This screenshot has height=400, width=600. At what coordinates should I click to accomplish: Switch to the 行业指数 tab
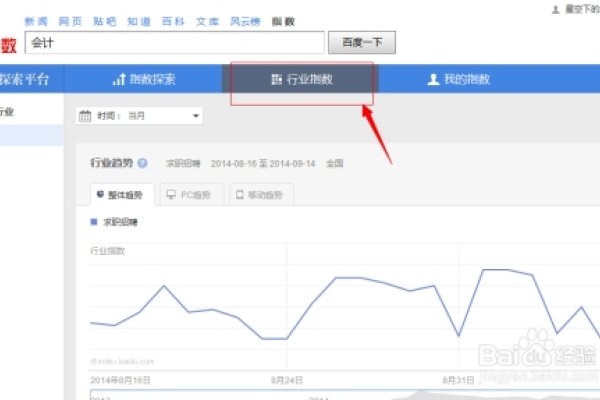pyautogui.click(x=300, y=79)
